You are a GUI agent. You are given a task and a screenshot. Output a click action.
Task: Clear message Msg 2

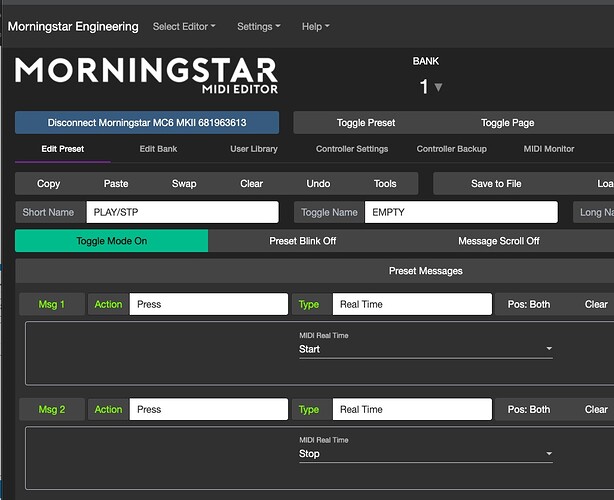pos(596,409)
